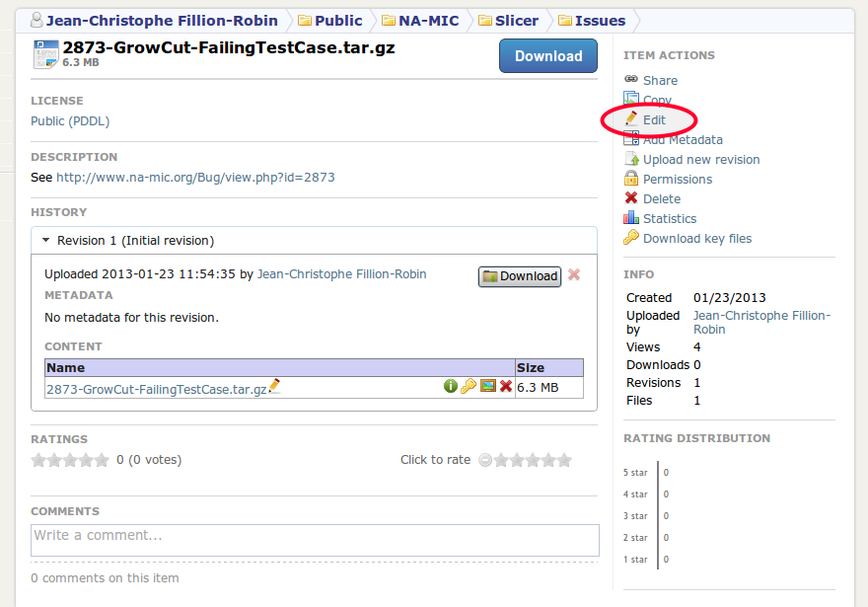Screen dimensions: 868x607
Task: Click the revision Download button
Action: [x=520, y=276]
